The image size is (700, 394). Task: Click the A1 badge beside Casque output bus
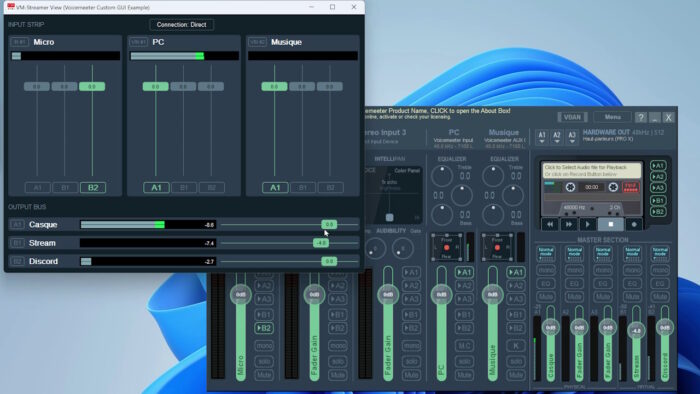click(17, 224)
